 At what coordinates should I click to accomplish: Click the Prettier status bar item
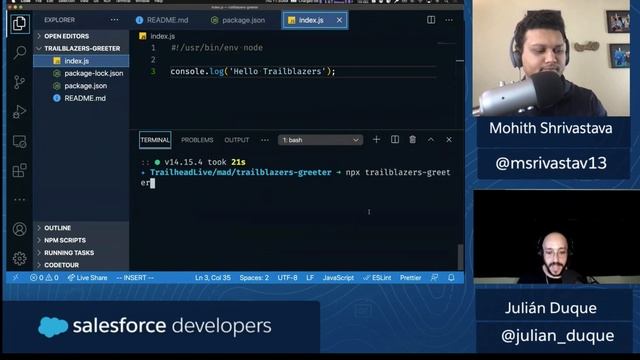click(x=410, y=278)
